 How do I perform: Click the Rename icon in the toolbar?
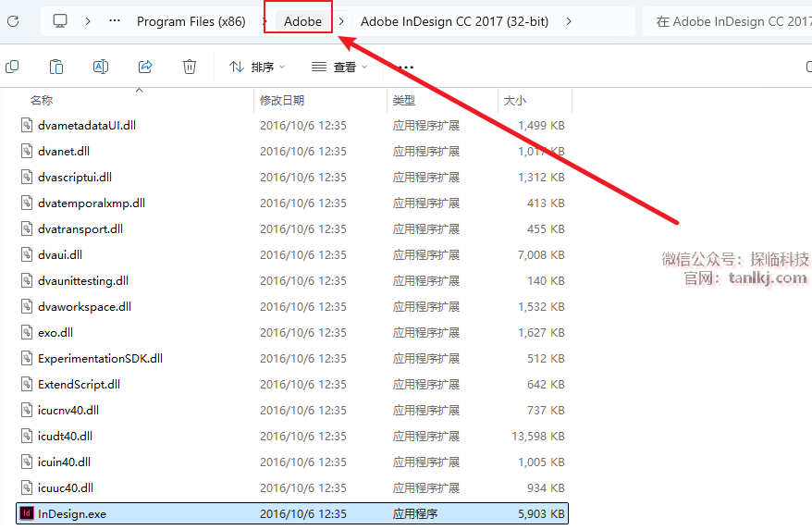pyautogui.click(x=101, y=67)
